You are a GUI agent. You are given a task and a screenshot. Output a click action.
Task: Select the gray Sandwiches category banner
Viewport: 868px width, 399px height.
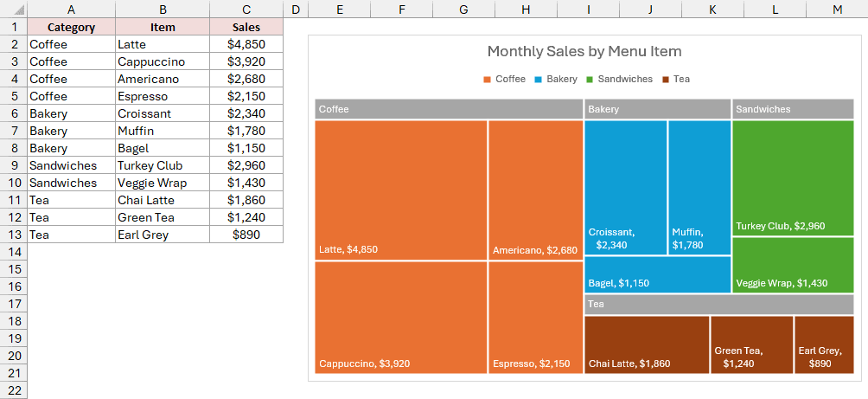[794, 109]
